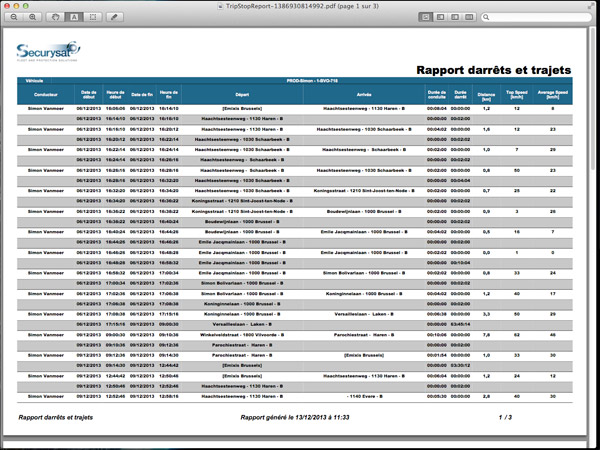
Task: Click the TripStopReport-1386930814992.pdf window title
Action: [x=302, y=6]
